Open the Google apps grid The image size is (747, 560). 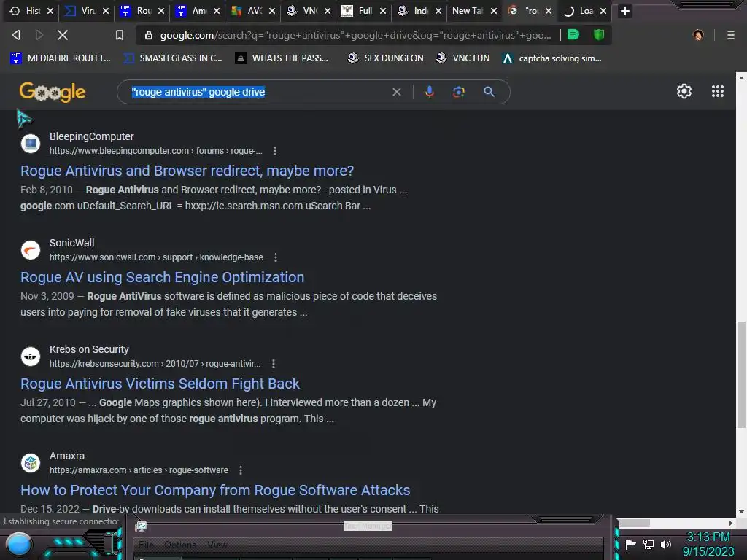click(718, 91)
